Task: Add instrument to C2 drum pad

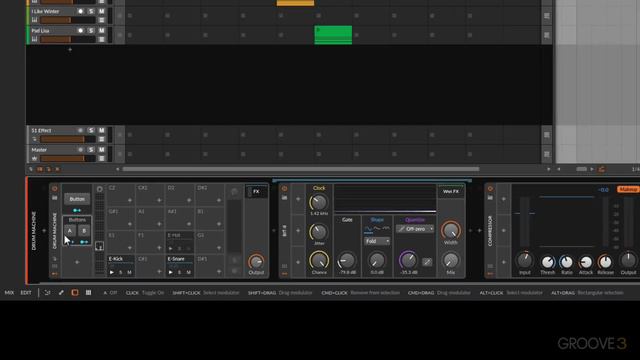Action: pyautogui.click(x=130, y=200)
